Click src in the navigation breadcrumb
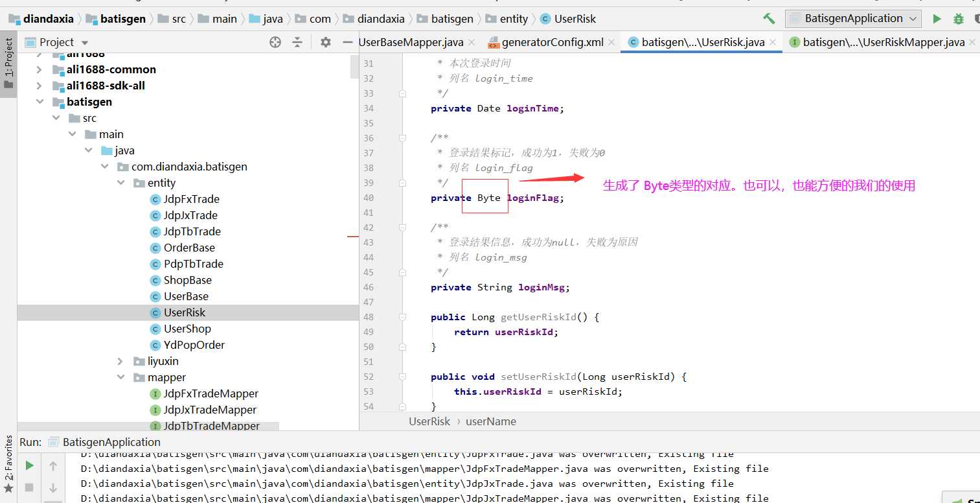Viewport: 980px width, 503px height. [179, 19]
